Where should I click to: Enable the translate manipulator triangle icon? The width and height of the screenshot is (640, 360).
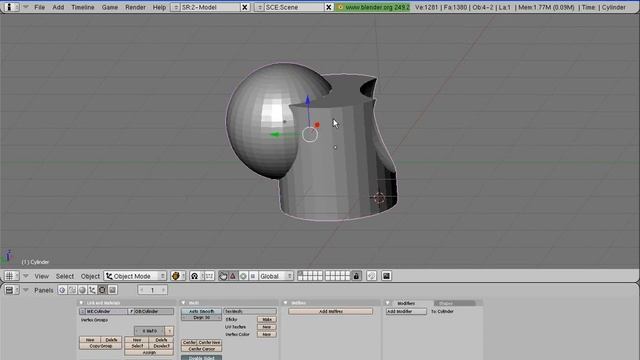tap(233, 276)
